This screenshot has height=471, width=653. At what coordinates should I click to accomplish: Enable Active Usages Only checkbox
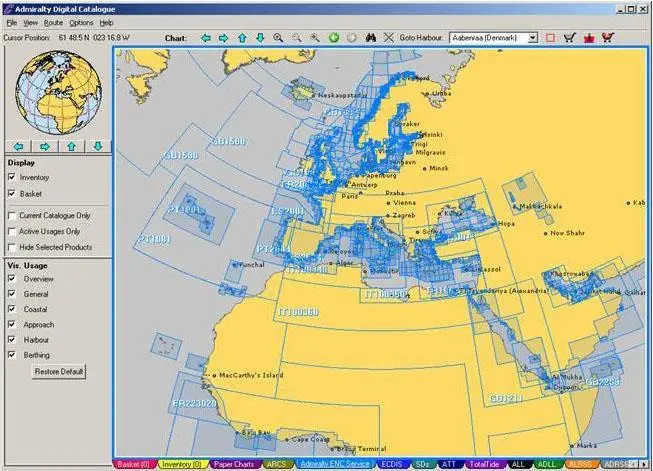[12, 232]
